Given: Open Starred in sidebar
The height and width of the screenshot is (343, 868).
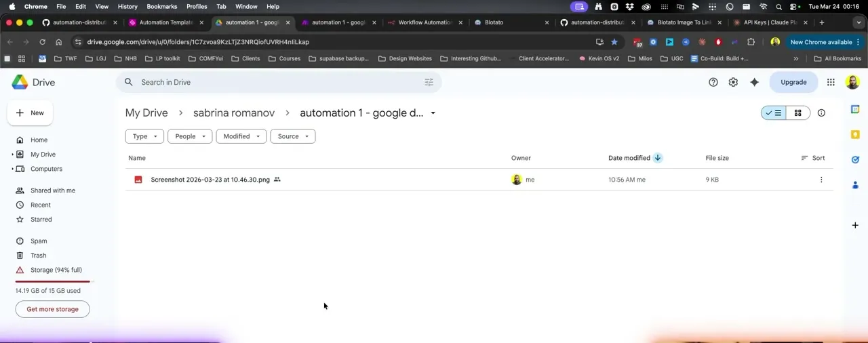Looking at the screenshot, I should (35, 220).
